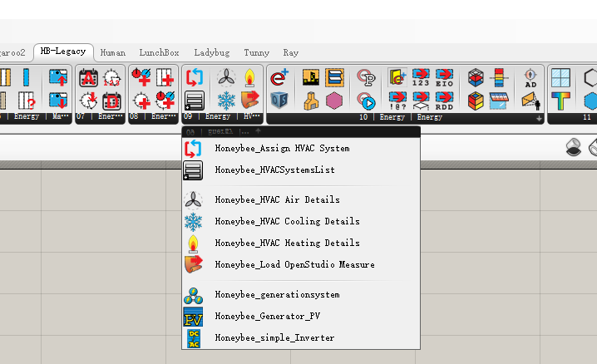Click the yellow door with 'e+' icon

[x=397, y=78]
